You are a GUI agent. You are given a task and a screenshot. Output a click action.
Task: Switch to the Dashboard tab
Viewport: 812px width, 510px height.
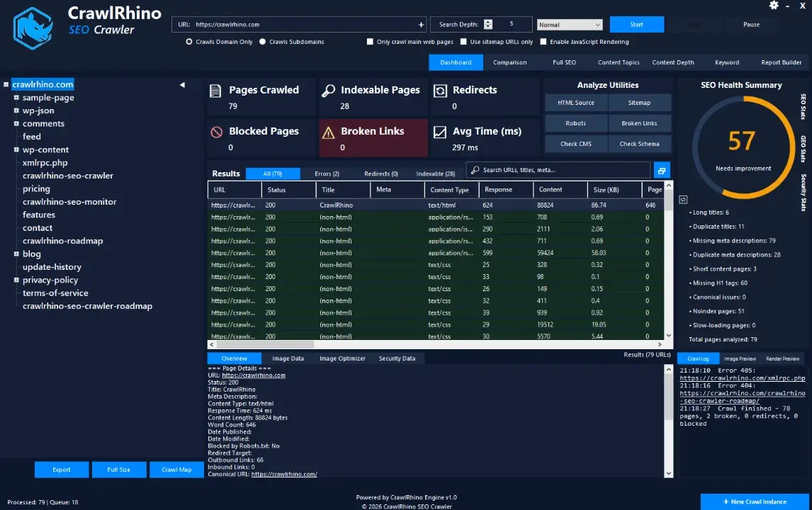click(456, 62)
